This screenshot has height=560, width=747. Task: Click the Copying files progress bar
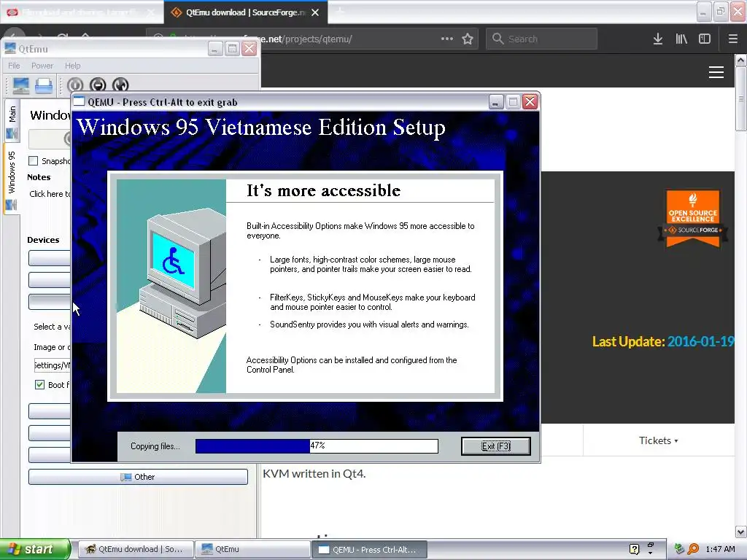pos(317,446)
